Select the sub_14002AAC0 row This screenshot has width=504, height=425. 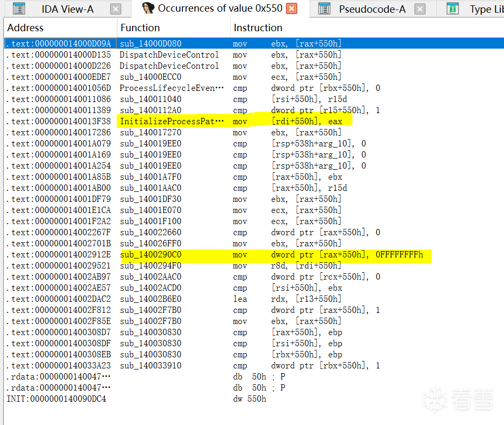tap(254, 276)
